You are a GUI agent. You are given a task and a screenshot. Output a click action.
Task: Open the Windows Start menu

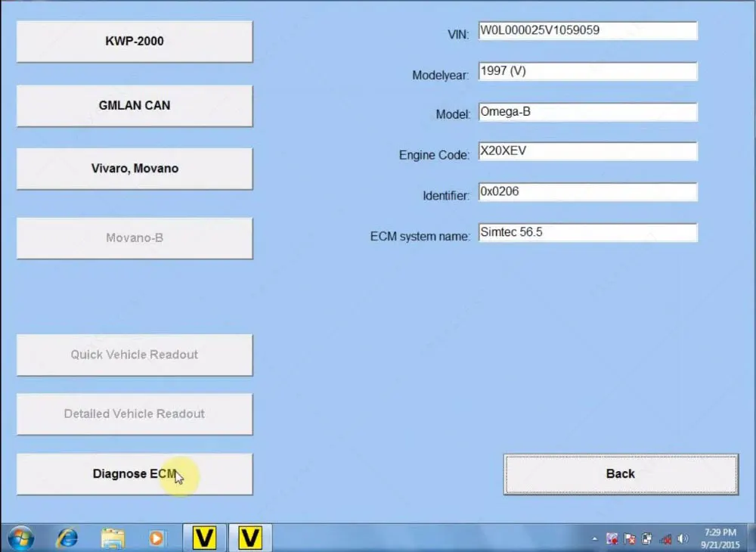click(x=20, y=538)
